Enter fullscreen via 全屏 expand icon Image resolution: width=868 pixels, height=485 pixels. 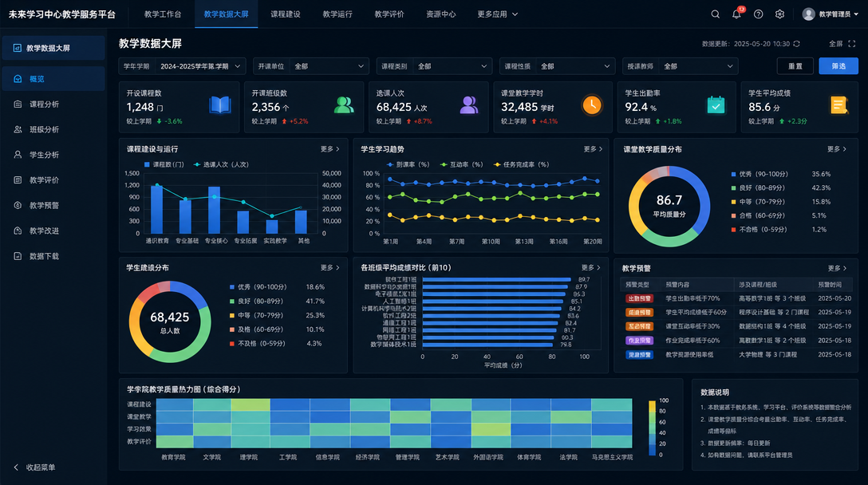pos(851,44)
